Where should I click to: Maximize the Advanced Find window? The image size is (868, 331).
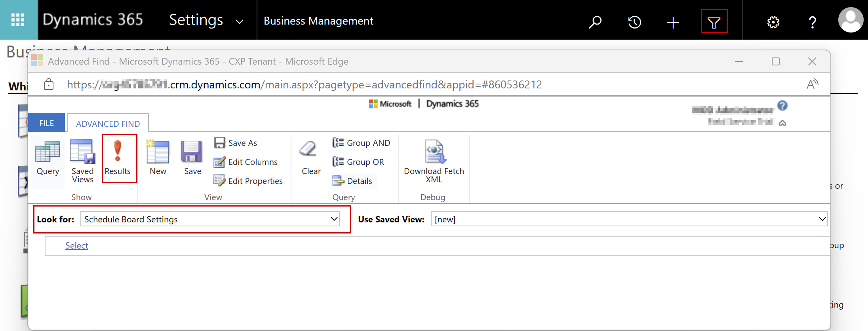click(776, 61)
